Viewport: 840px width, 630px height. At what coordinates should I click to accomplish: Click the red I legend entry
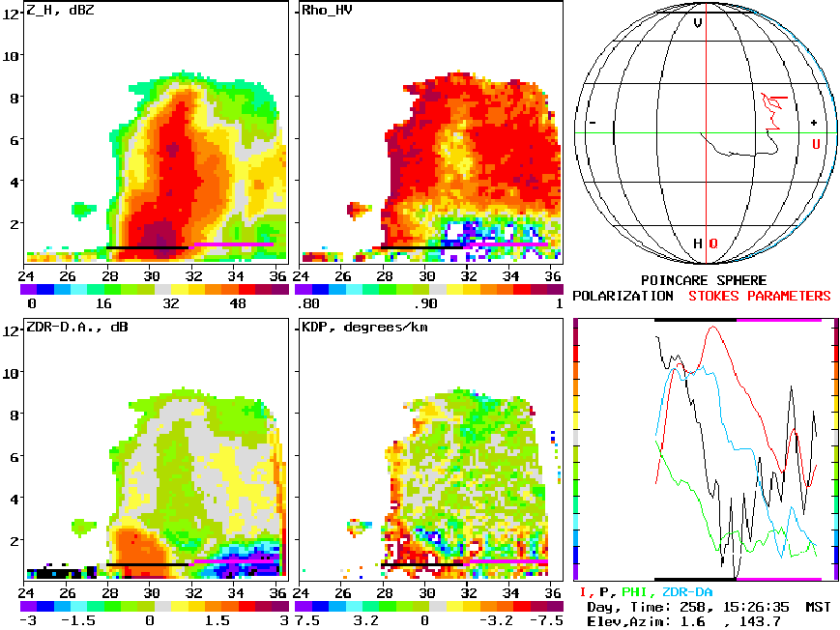tap(585, 592)
